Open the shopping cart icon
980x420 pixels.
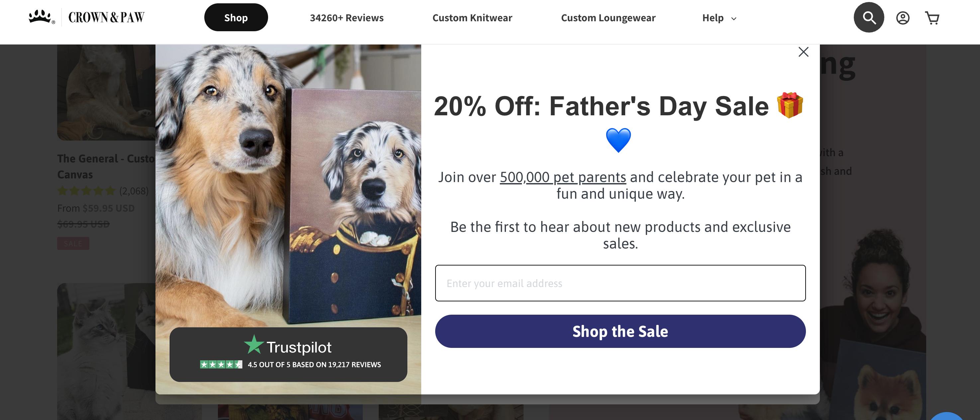pyautogui.click(x=932, y=18)
